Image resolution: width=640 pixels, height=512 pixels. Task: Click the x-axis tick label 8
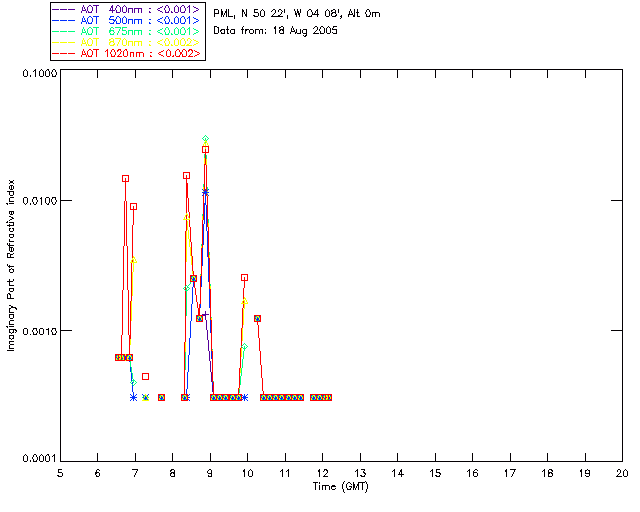[173, 473]
